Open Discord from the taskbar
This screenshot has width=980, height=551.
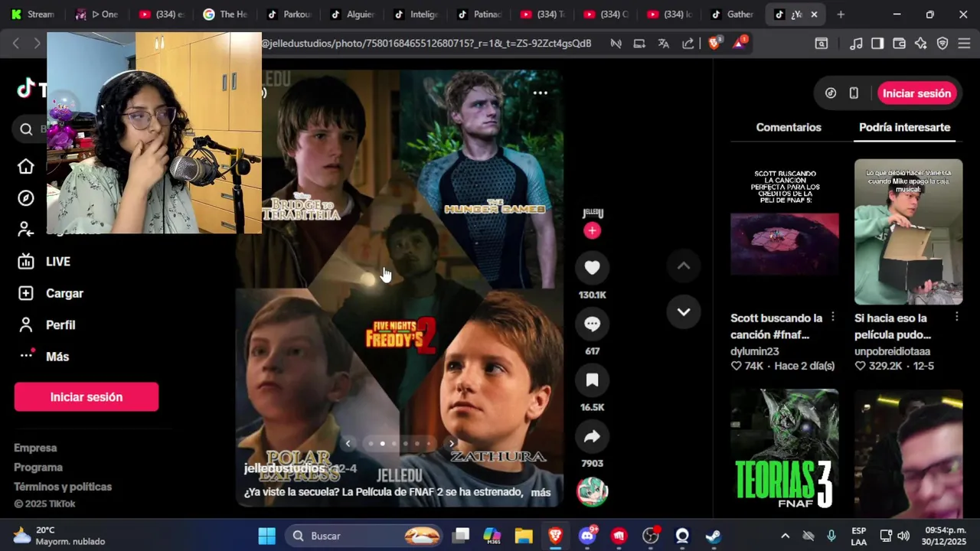587,536
